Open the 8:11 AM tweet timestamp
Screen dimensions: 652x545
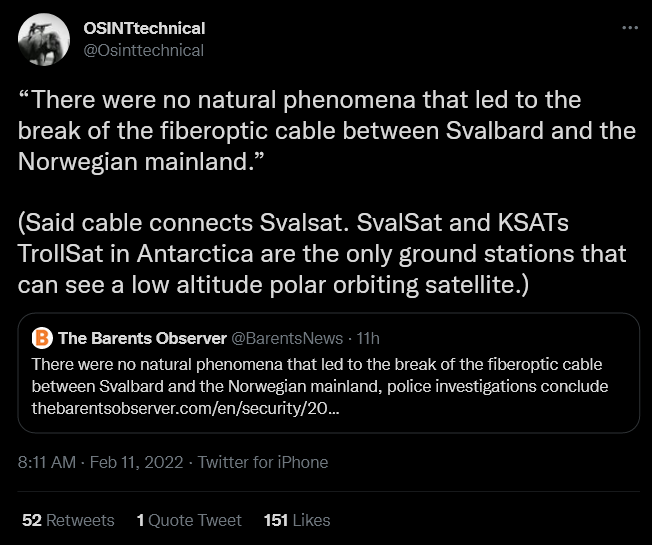tap(47, 462)
